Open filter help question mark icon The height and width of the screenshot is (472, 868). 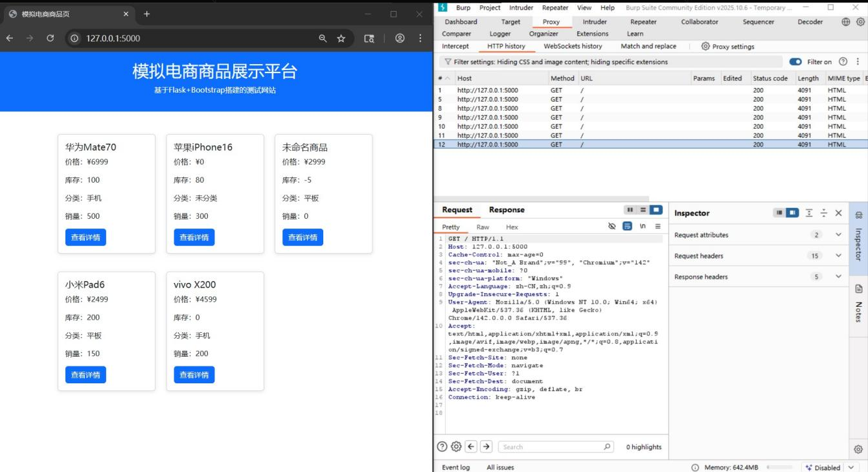843,62
